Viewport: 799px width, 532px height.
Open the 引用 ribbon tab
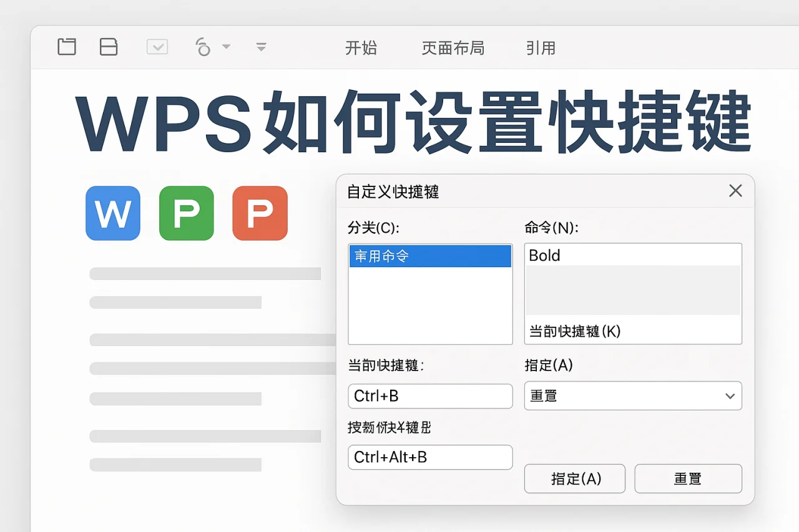[541, 48]
